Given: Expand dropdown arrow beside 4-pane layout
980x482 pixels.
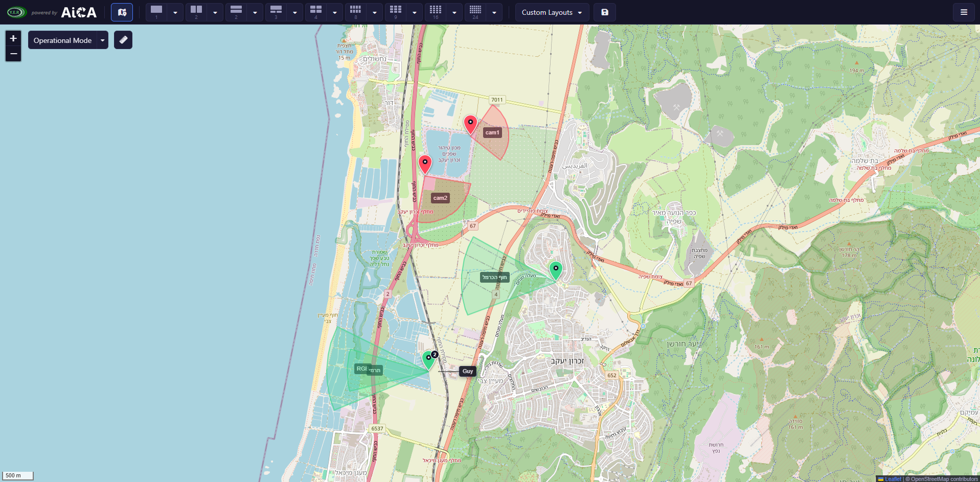Looking at the screenshot, I should pos(335,12).
